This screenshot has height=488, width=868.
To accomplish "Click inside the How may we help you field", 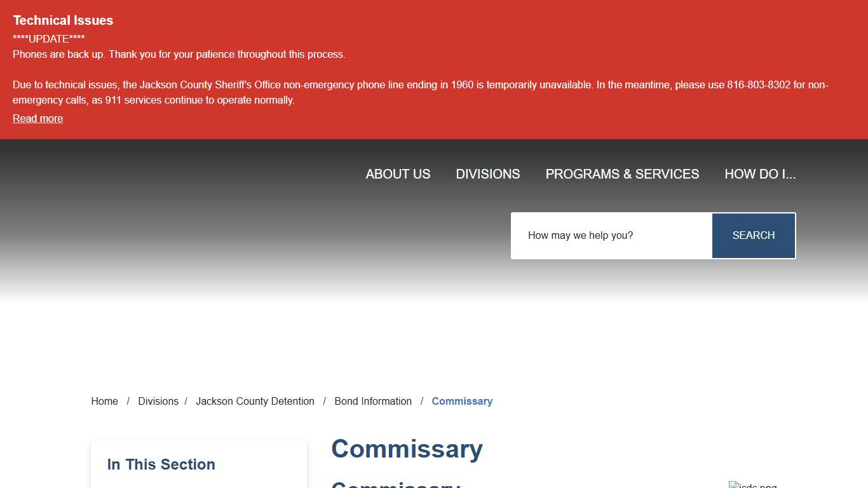I will click(x=610, y=235).
